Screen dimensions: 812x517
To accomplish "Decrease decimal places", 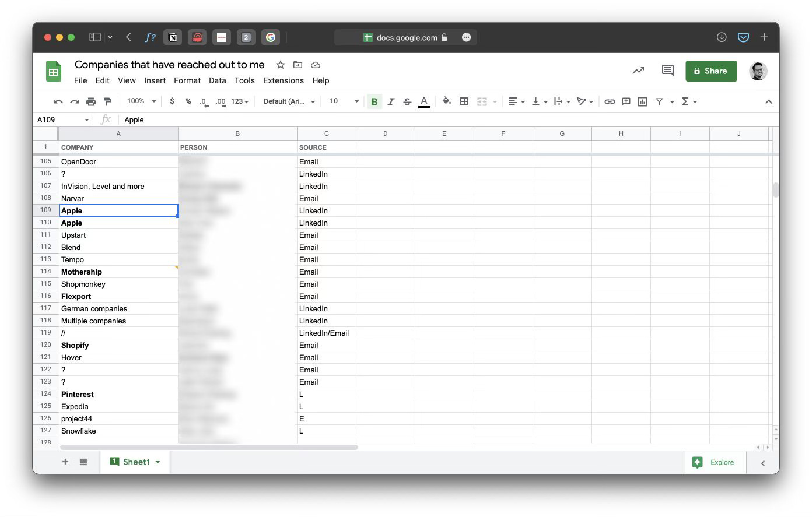I will (204, 101).
